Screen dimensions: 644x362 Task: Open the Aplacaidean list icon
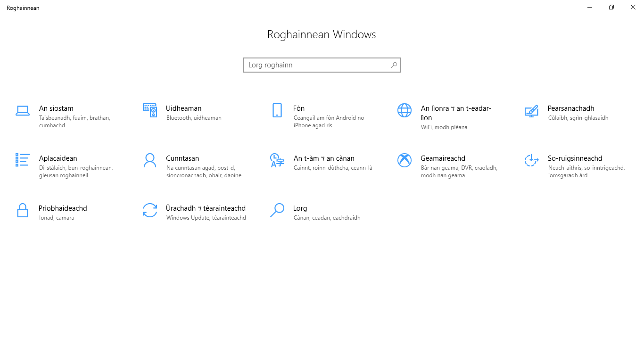[23, 160]
